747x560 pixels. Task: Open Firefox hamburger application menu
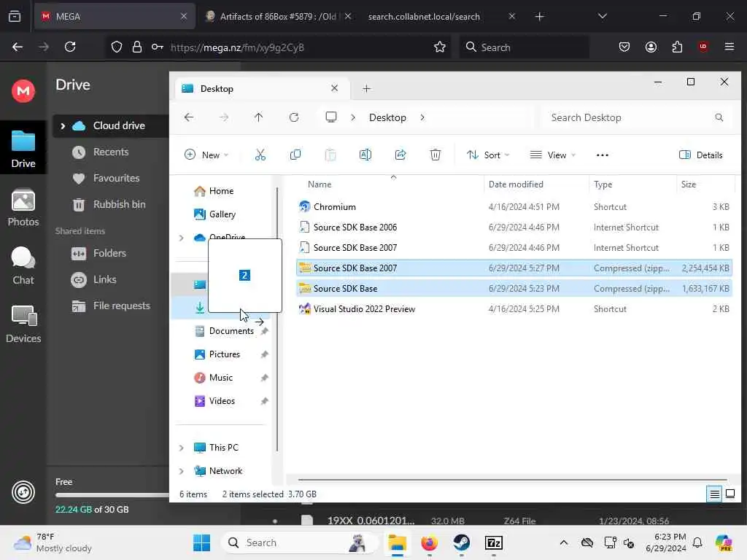(729, 47)
